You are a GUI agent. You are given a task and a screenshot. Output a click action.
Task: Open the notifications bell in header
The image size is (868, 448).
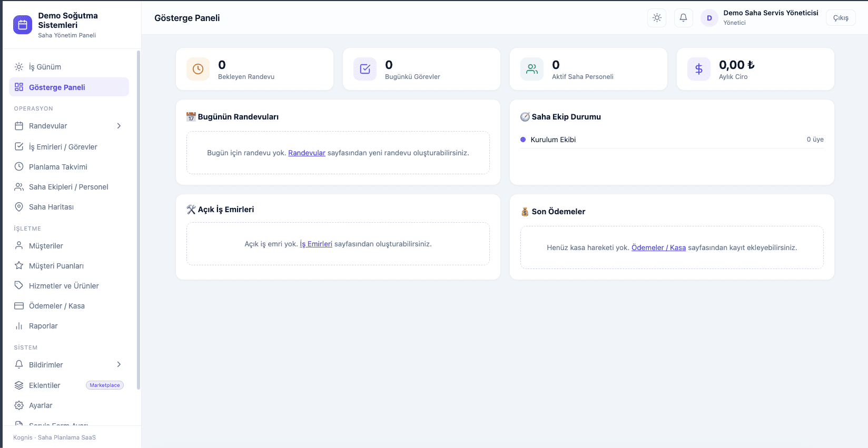[683, 18]
